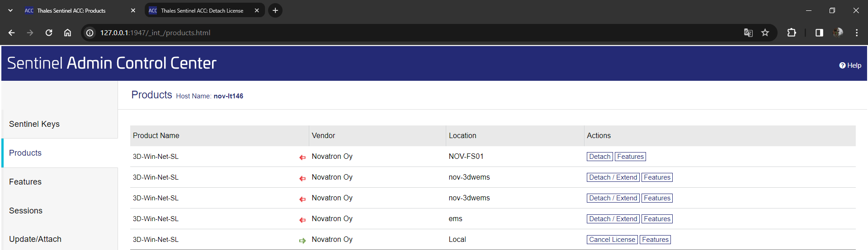Bookmark this page with the star icon
Screen dimensions: 868x250
[765, 32]
